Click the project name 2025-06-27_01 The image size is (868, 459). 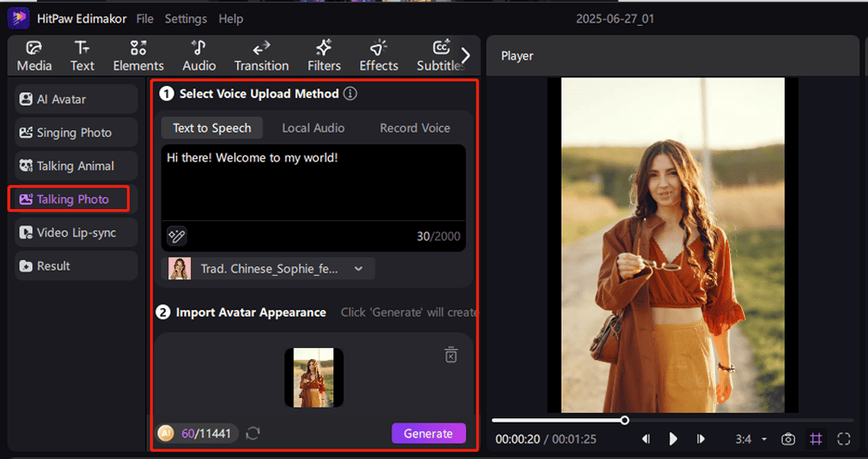point(615,19)
